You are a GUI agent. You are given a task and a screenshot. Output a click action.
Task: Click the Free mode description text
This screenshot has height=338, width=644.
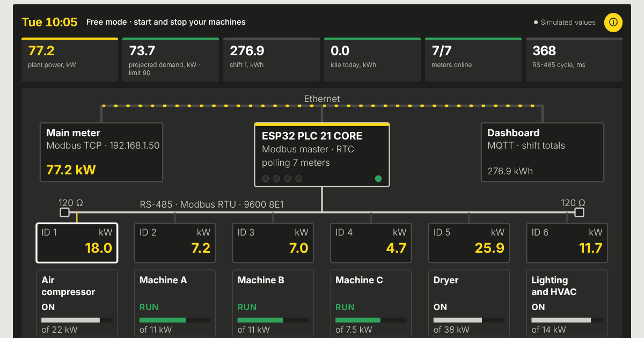(x=166, y=22)
